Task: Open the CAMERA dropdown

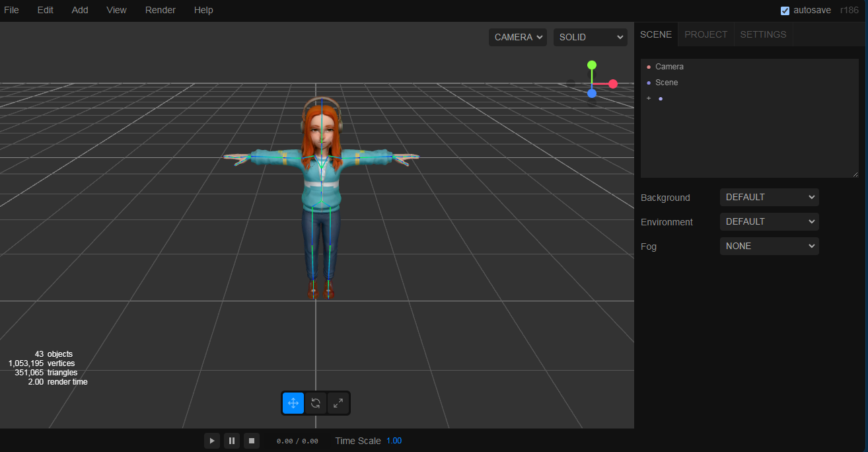Action: click(519, 37)
